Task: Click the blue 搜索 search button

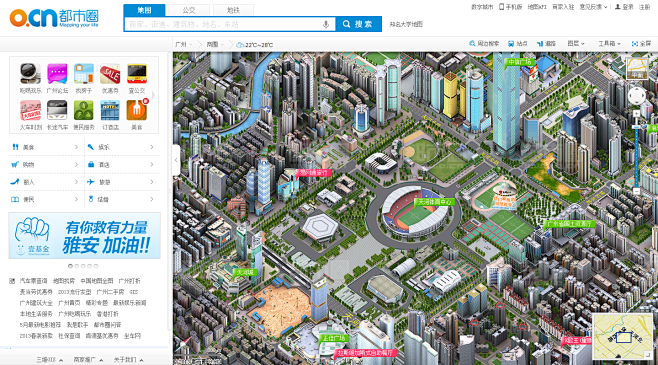Action: pos(358,24)
